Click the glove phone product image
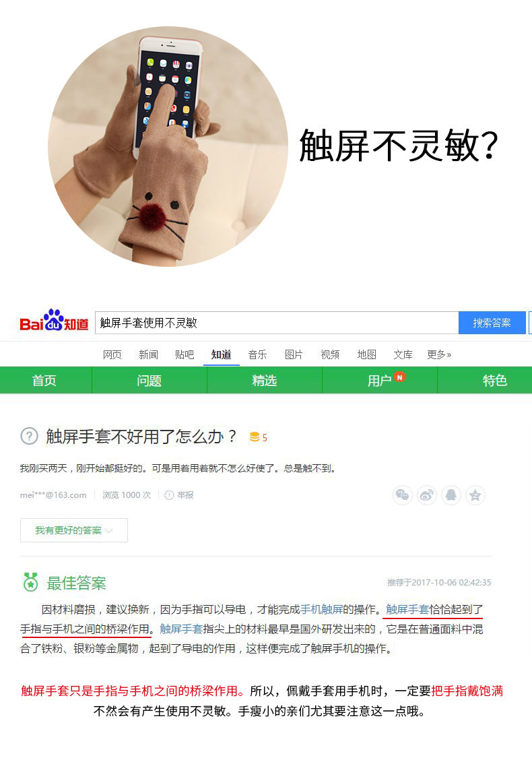532x762 pixels. 168,146
